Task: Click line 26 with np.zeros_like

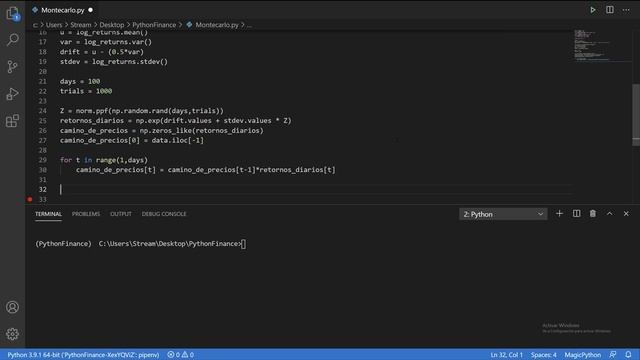Action: tap(162, 131)
